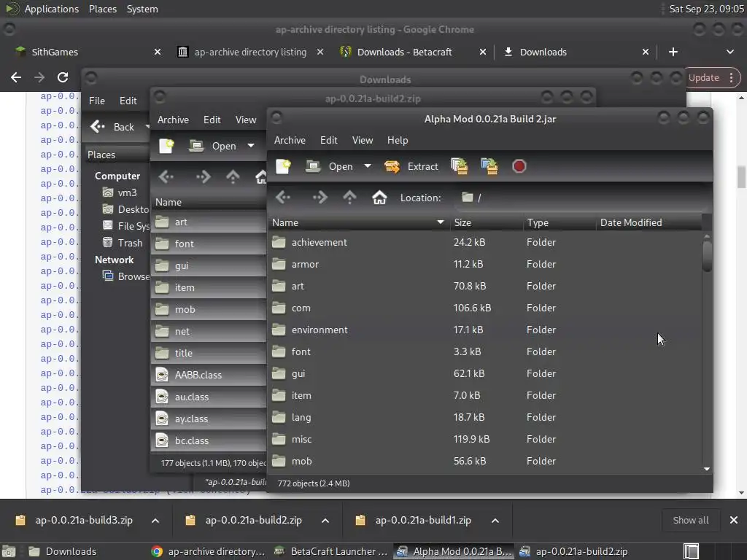Sort by Size column header
The height and width of the screenshot is (560, 747).
tap(487, 222)
